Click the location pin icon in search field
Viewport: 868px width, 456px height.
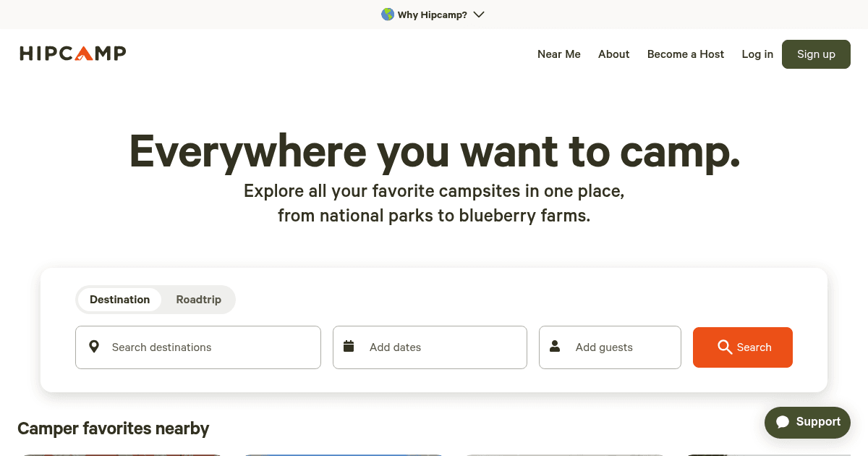pos(94,347)
